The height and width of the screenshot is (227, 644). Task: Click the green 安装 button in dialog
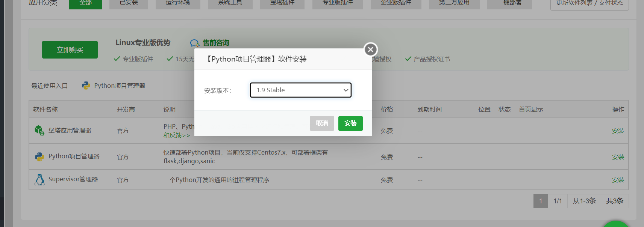pos(350,123)
